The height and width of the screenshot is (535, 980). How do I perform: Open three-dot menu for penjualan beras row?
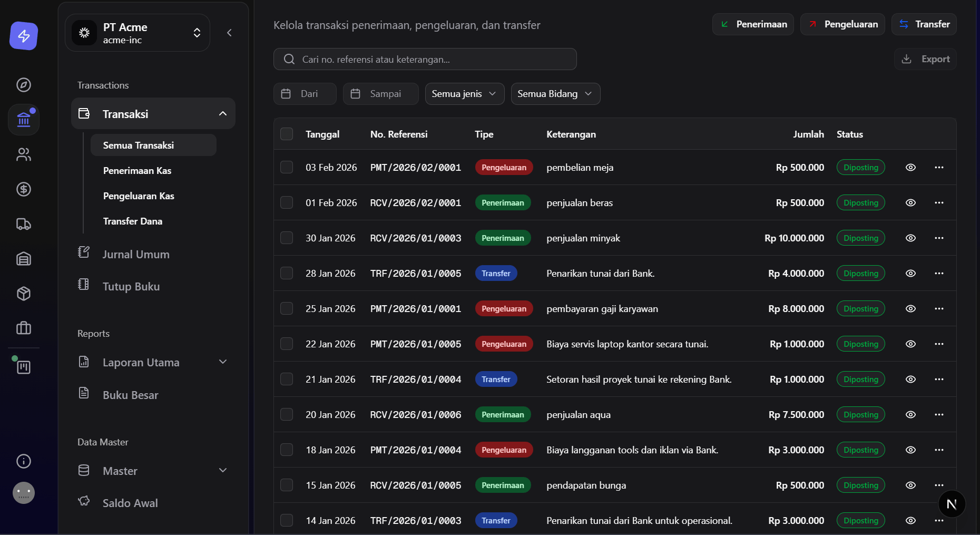939,203
